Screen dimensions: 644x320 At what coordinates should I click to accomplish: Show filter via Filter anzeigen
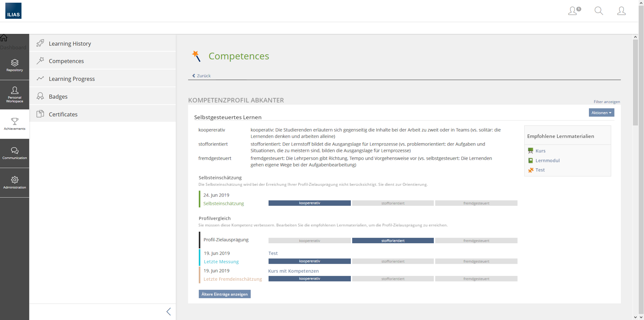click(x=606, y=102)
